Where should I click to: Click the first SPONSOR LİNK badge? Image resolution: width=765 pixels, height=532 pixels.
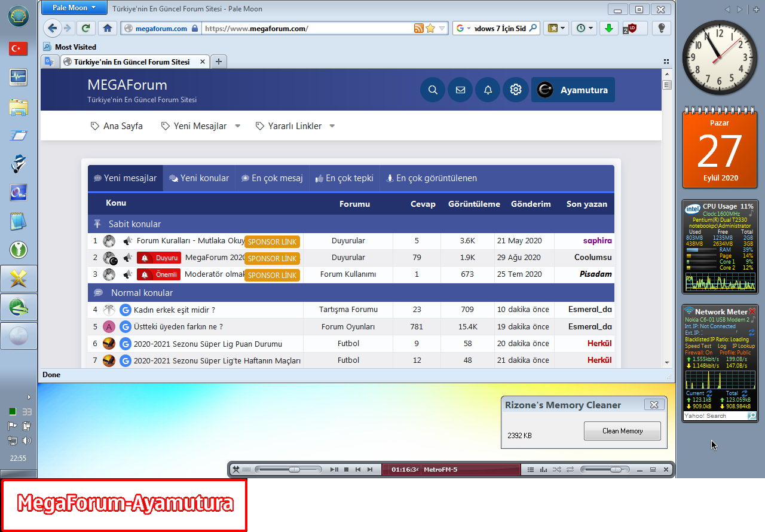[272, 242]
